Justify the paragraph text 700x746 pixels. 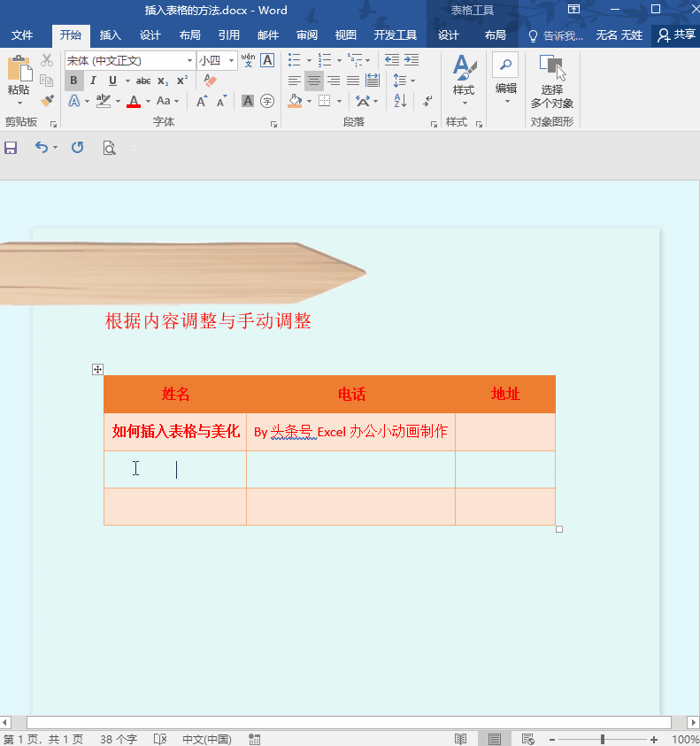coord(353,81)
